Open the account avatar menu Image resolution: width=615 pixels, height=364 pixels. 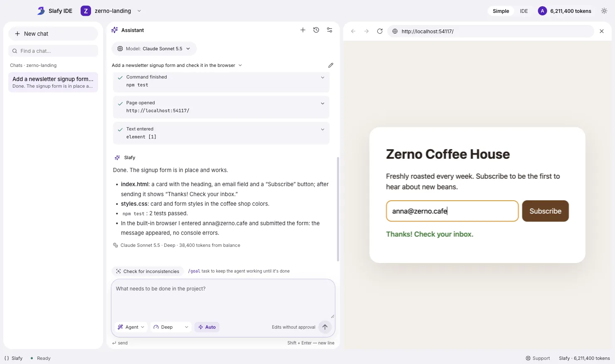542,11
